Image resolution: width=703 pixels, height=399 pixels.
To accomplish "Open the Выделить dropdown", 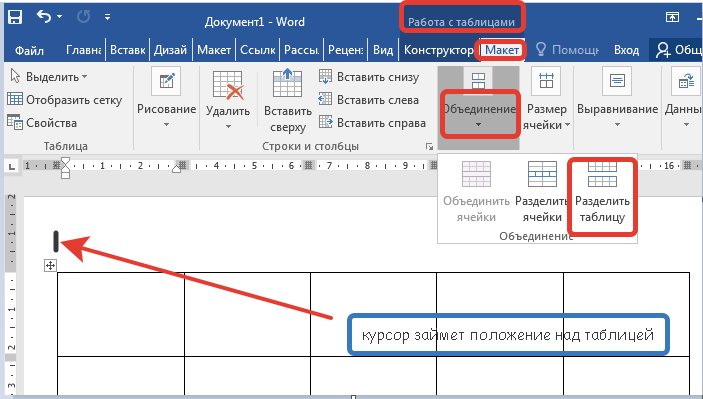I will (48, 77).
